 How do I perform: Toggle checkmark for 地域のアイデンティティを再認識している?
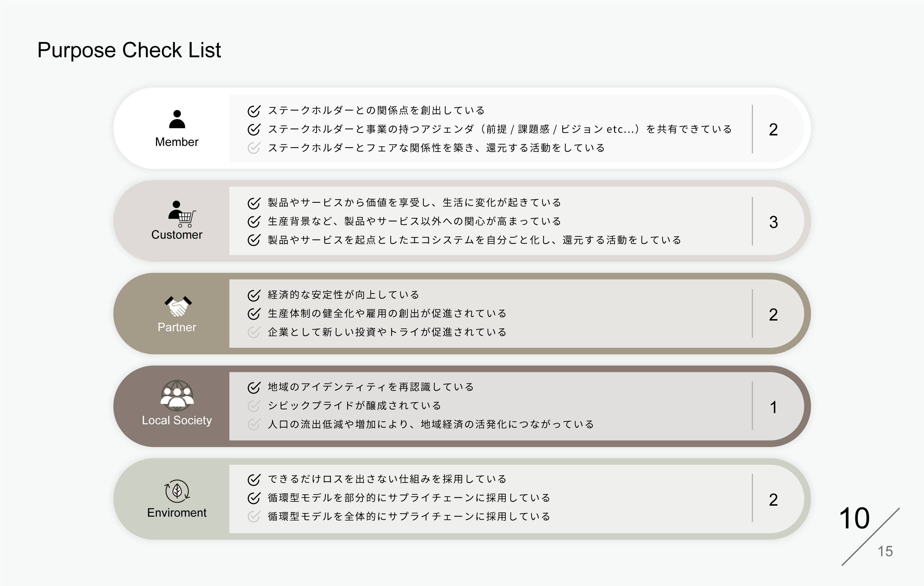pyautogui.click(x=254, y=387)
